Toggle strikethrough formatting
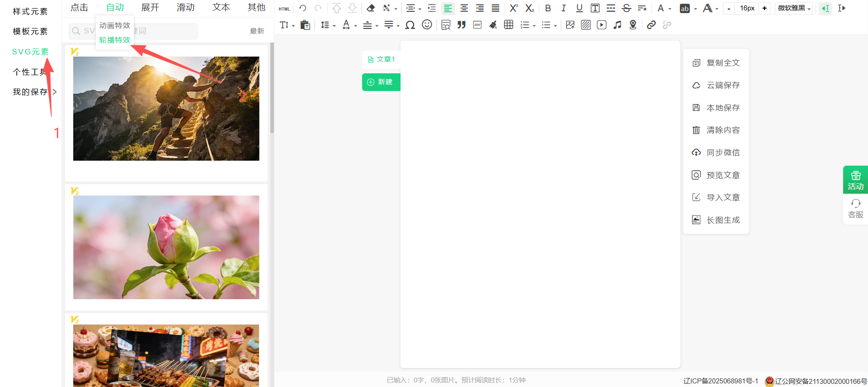Screen dimensions: 868x387 coord(626,8)
